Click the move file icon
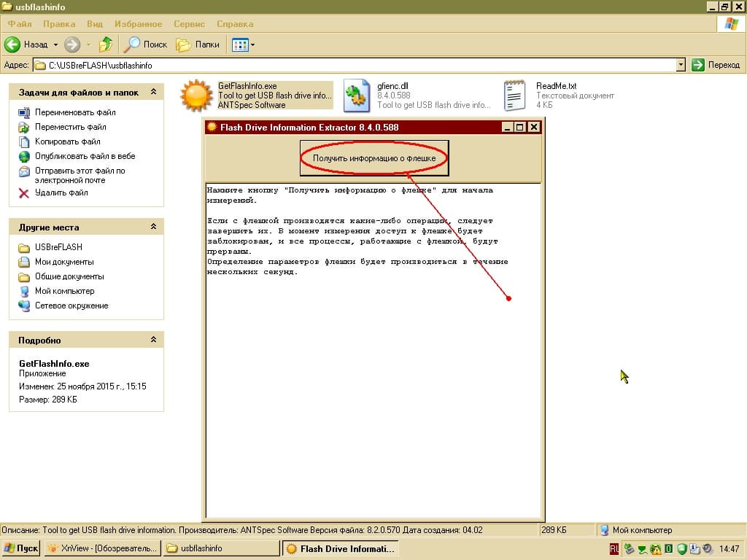The height and width of the screenshot is (560, 747). pyautogui.click(x=24, y=127)
